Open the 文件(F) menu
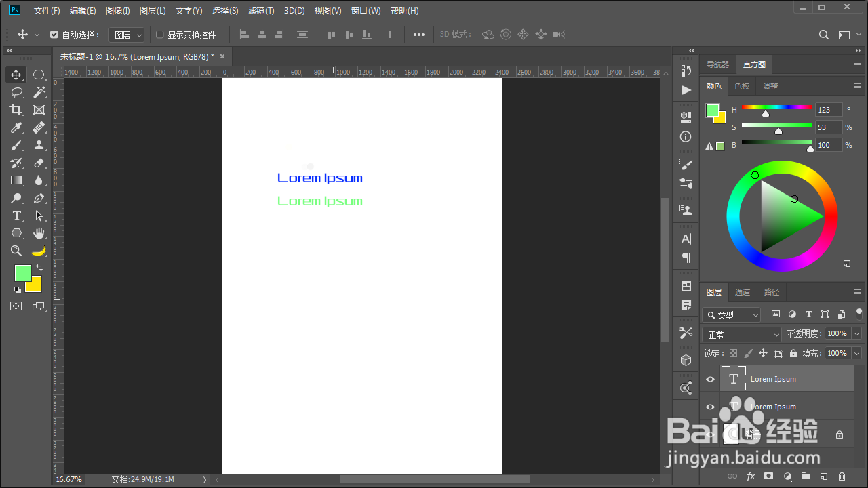This screenshot has width=868, height=488. coord(47,11)
